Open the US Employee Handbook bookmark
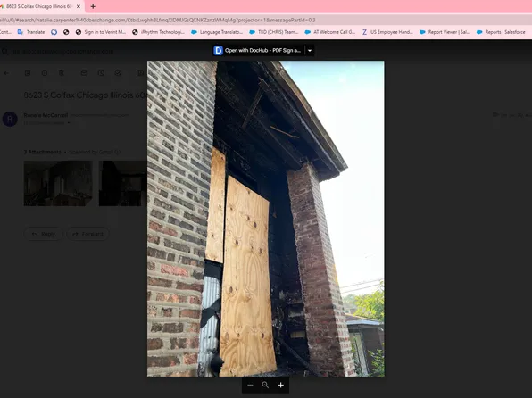Screen dimensions: 532x398 tap(387, 32)
